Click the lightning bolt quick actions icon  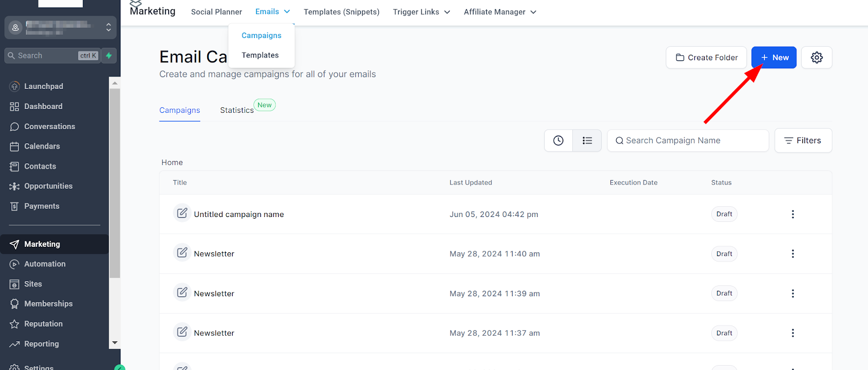pyautogui.click(x=109, y=55)
